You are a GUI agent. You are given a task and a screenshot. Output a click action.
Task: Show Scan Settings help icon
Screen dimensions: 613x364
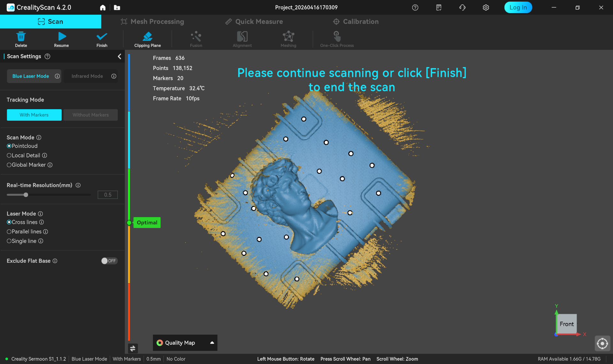tap(47, 57)
